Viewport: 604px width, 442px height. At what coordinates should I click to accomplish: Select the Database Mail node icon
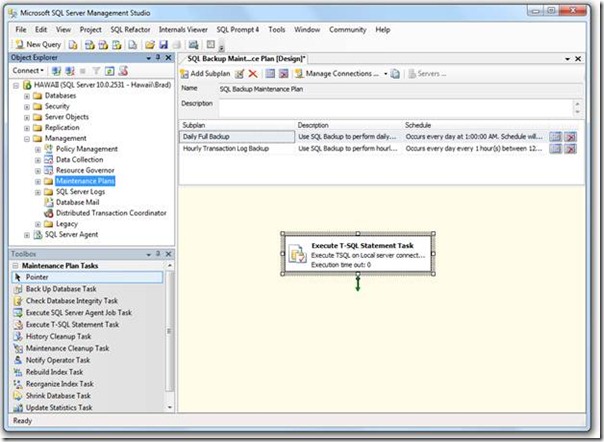[x=48, y=201]
